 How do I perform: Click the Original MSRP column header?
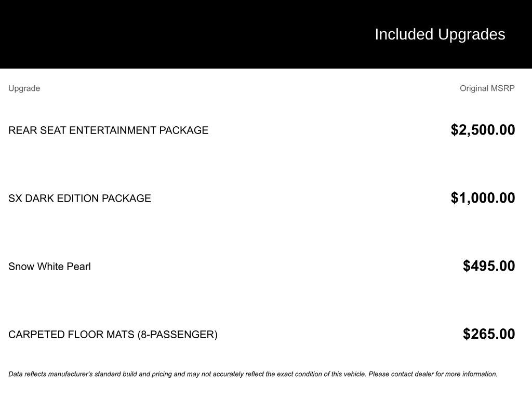[487, 88]
